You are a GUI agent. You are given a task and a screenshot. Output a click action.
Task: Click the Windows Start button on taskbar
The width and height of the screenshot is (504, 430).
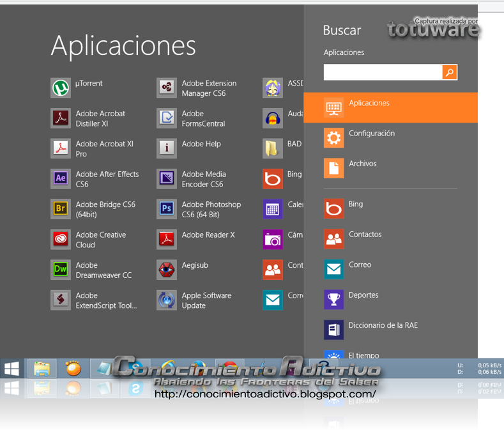pos(12,368)
